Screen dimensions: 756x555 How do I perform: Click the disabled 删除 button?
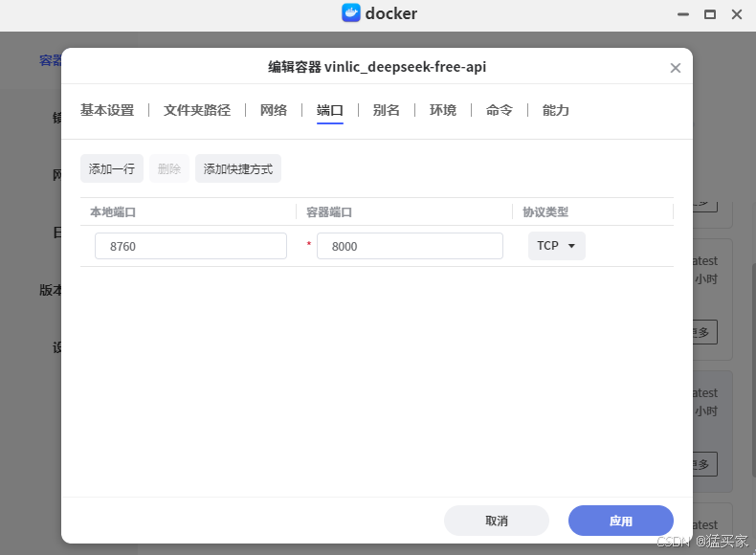[168, 168]
